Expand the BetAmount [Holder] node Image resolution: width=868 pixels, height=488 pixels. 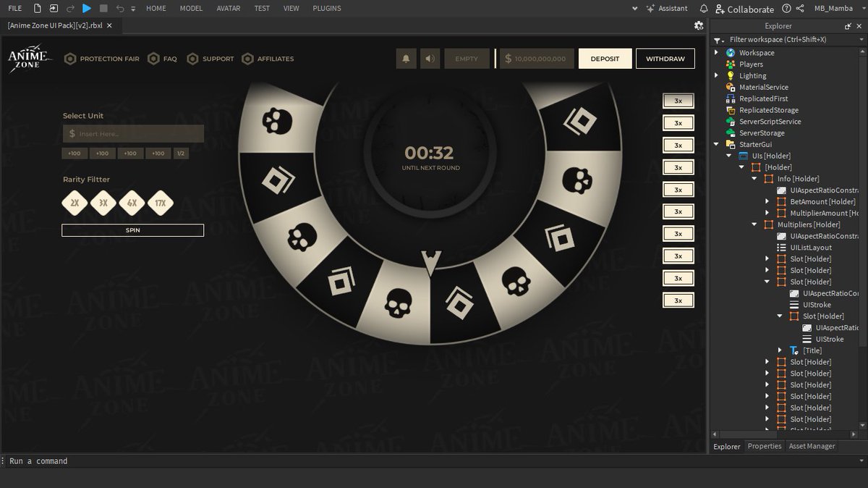click(767, 201)
